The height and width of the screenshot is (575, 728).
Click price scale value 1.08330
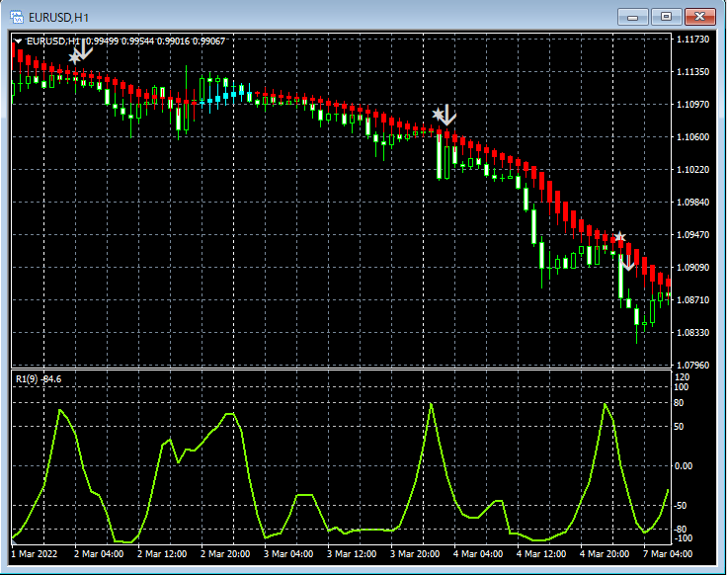click(692, 333)
